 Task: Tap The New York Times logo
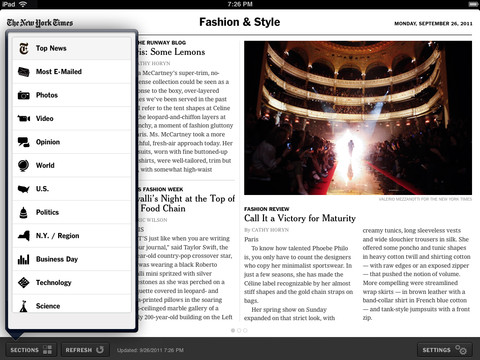(x=40, y=23)
